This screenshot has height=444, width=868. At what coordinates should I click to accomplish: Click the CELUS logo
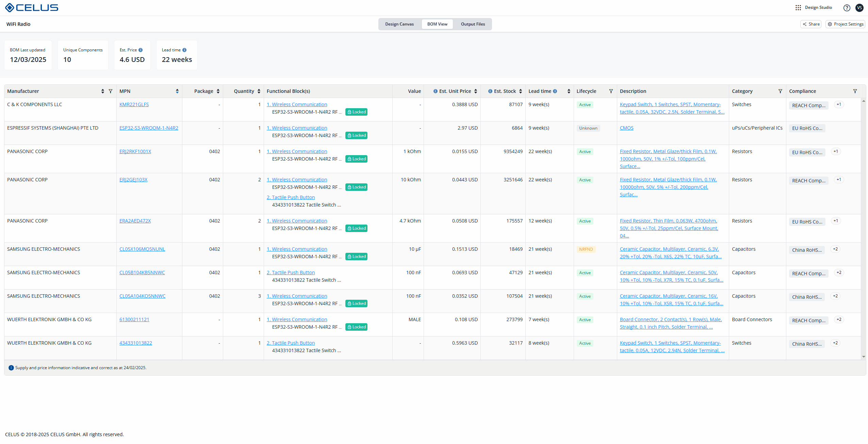32,7
